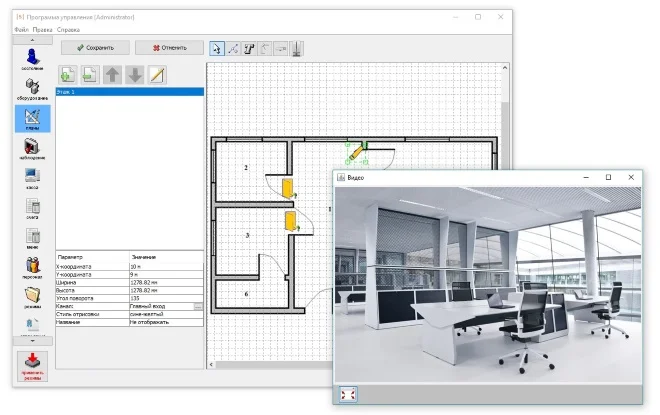660x415 pixels.
Task: Toggle fullscreen in the Видео window
Action: (x=347, y=395)
